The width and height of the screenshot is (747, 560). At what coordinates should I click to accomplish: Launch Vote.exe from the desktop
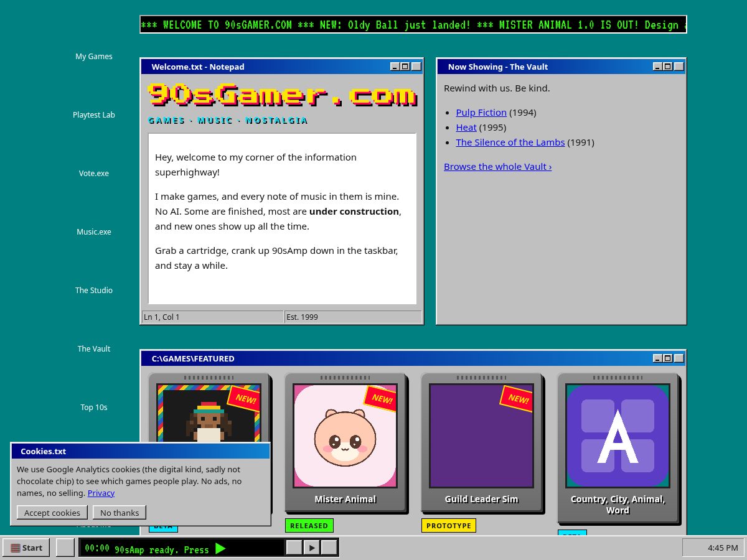click(94, 173)
